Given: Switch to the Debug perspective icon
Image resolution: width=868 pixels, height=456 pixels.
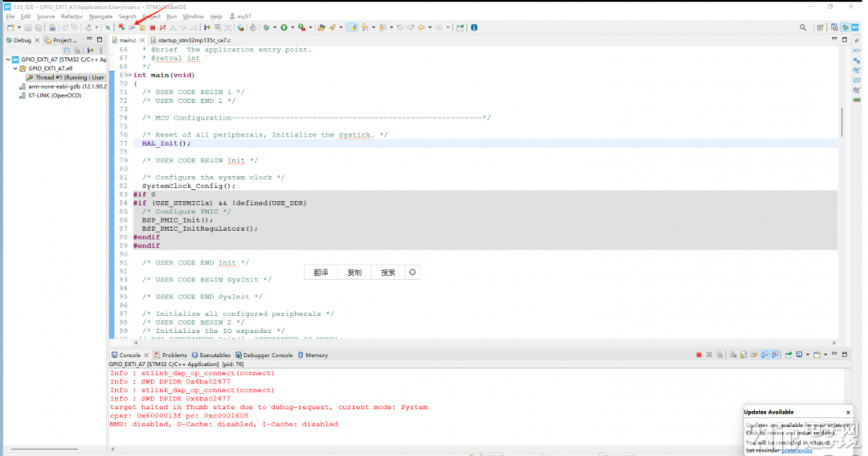Looking at the screenshot, I should [845, 27].
